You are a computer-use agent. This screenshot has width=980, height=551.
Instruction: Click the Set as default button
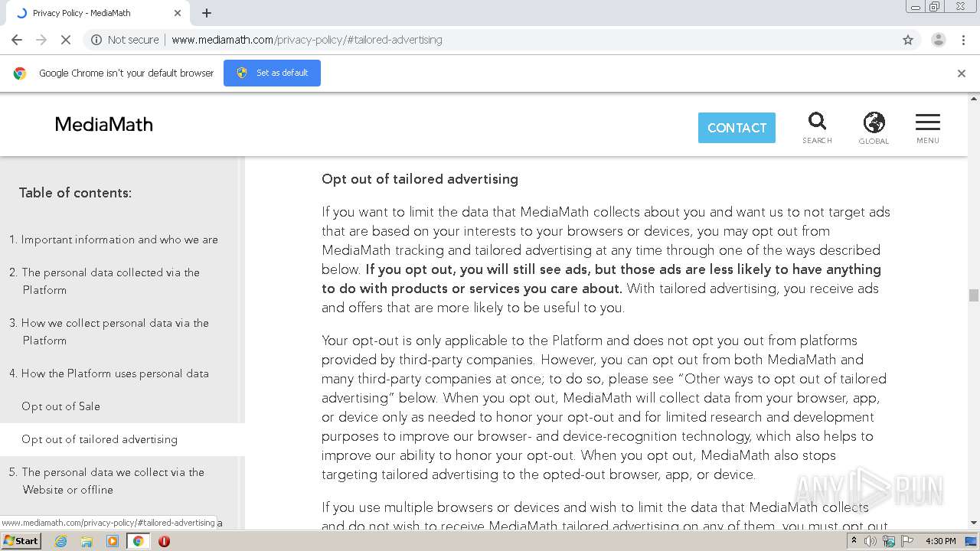272,73
